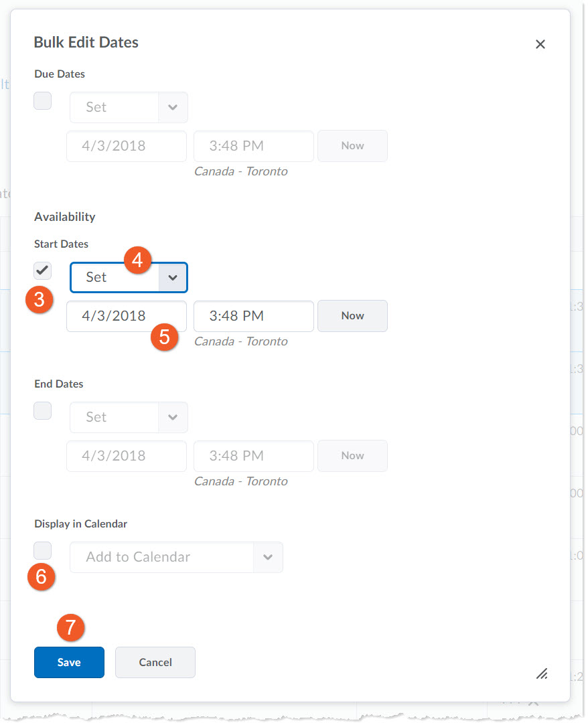Cancel the bulk date edit
This screenshot has width=588, height=725.
pos(155,662)
